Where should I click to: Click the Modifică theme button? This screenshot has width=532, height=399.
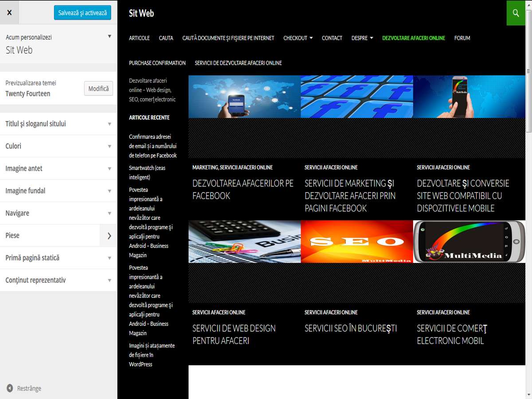[98, 89]
